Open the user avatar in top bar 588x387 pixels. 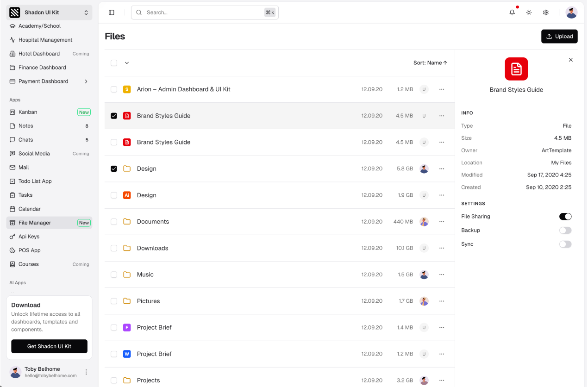pos(572,12)
